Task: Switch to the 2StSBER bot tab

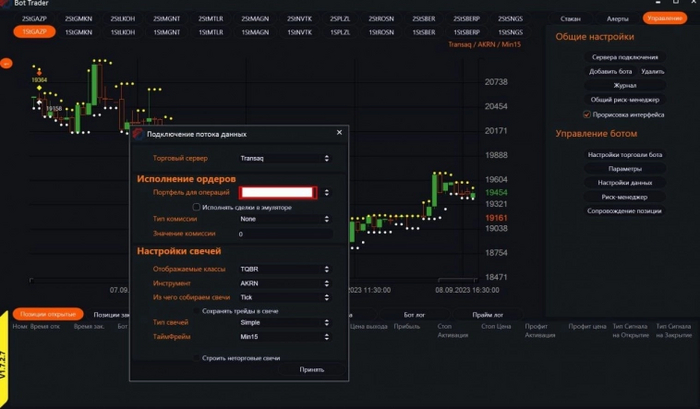Action: [x=424, y=19]
